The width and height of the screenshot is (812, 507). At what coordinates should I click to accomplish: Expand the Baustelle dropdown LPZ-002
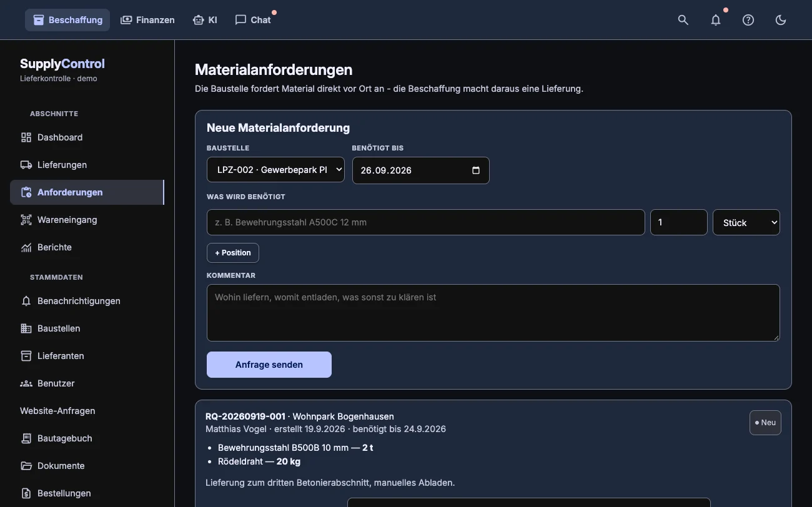coord(275,170)
